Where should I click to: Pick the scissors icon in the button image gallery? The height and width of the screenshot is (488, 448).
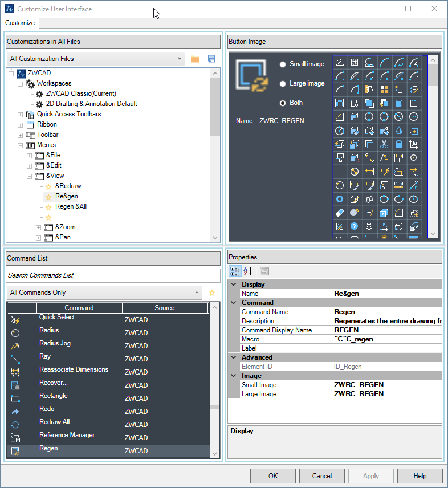point(384,144)
